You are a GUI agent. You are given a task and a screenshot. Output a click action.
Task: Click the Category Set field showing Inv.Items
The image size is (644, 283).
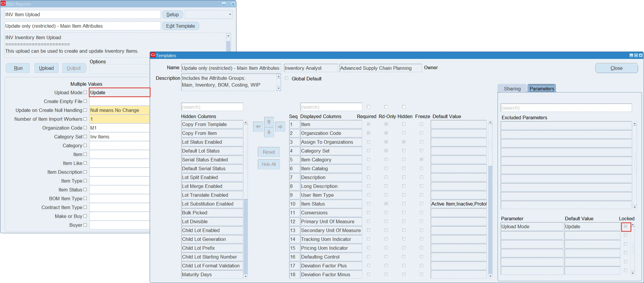coord(120,137)
